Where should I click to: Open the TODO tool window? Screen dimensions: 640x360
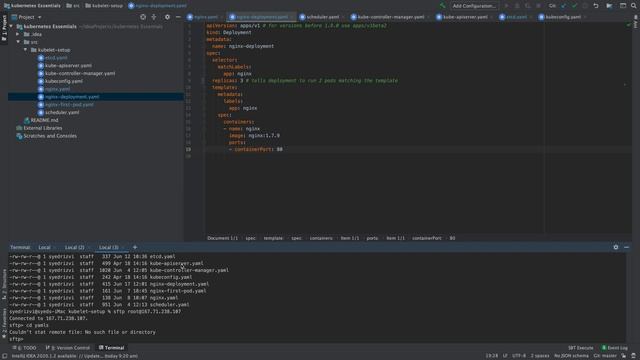(x=24, y=348)
